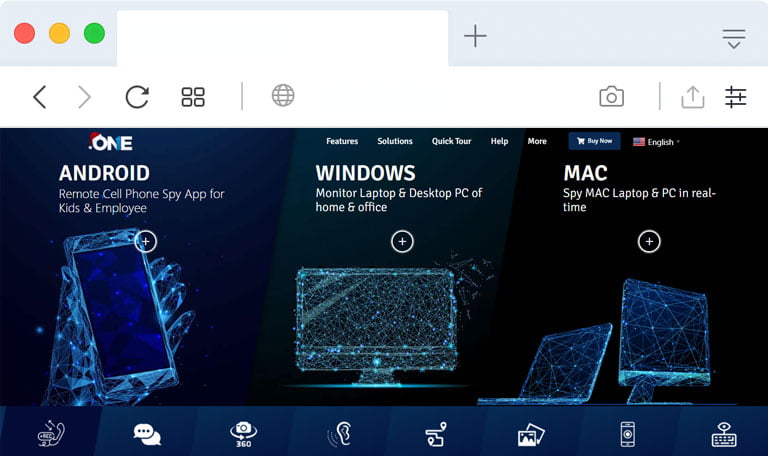
Task: Open the Features menu
Action: click(x=342, y=141)
